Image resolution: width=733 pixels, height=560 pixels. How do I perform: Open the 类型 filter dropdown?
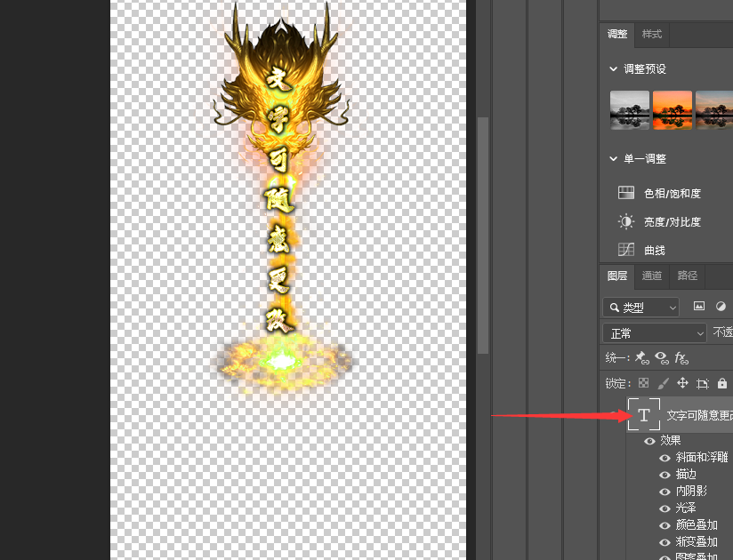pyautogui.click(x=640, y=308)
